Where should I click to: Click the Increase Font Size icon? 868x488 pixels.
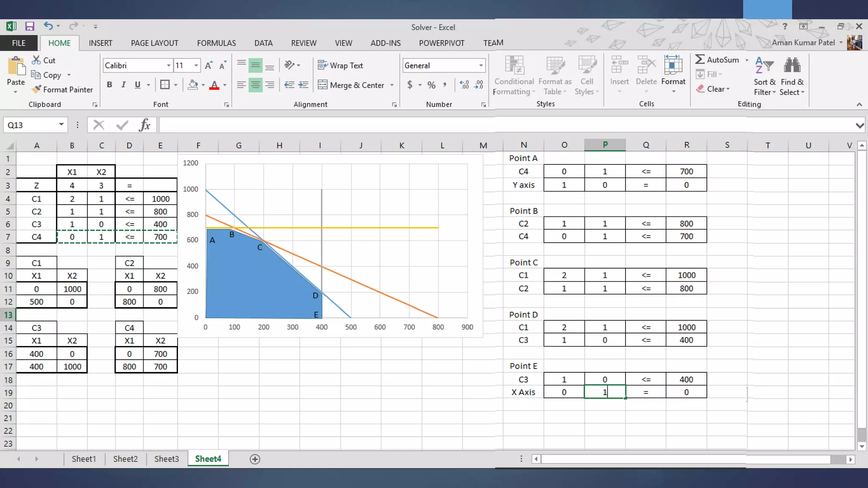click(x=208, y=66)
